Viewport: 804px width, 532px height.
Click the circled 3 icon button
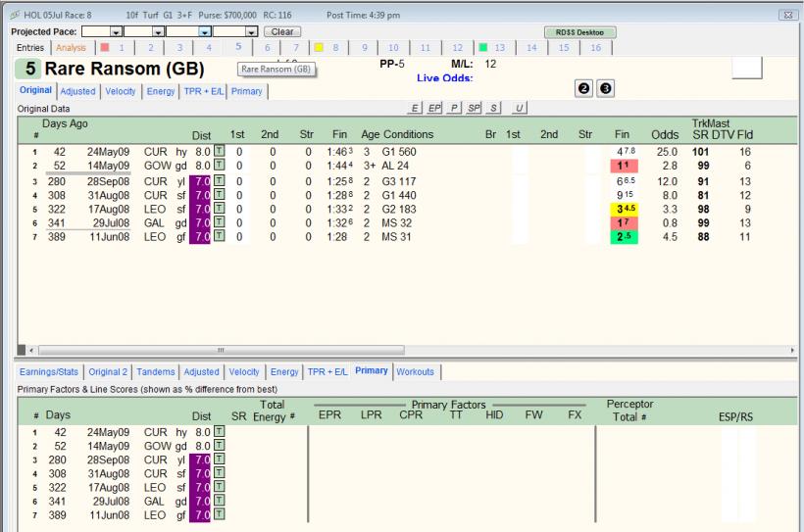tap(605, 88)
